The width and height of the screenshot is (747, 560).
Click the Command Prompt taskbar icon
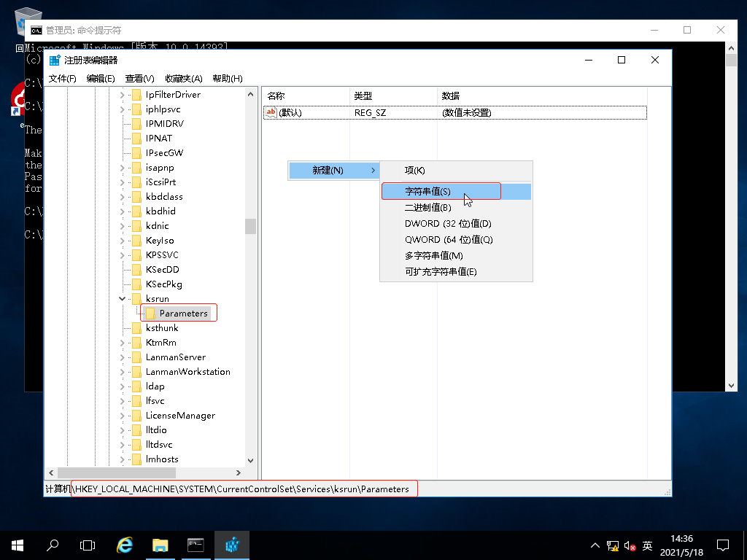tap(196, 545)
